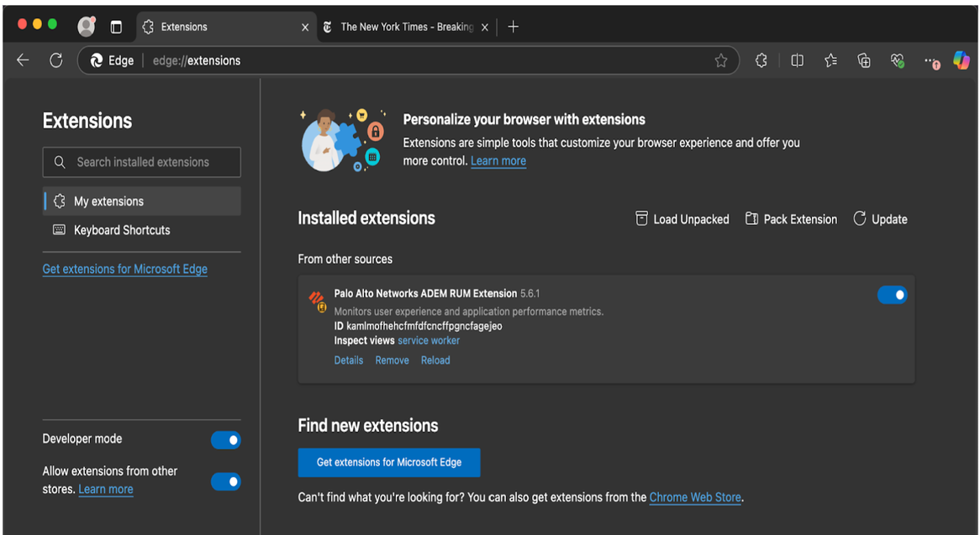The image size is (980, 535).
Task: Reload the page with the refresh icon
Action: click(56, 60)
